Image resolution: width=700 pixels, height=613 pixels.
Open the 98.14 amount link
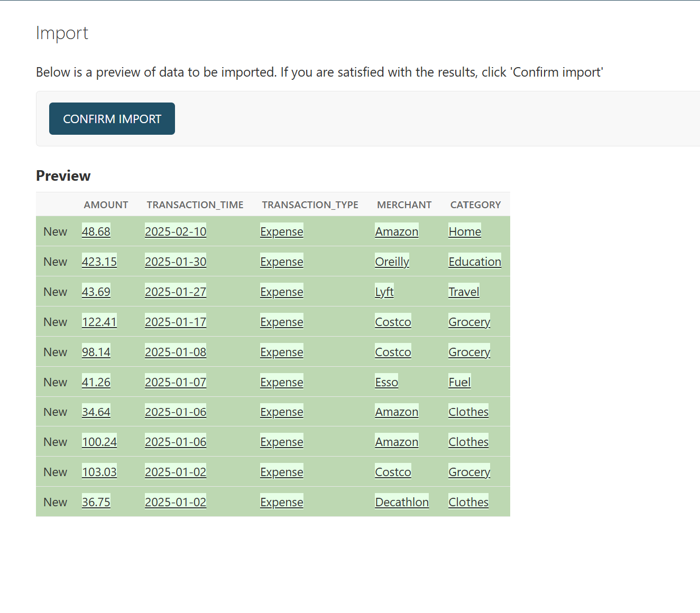coord(96,352)
